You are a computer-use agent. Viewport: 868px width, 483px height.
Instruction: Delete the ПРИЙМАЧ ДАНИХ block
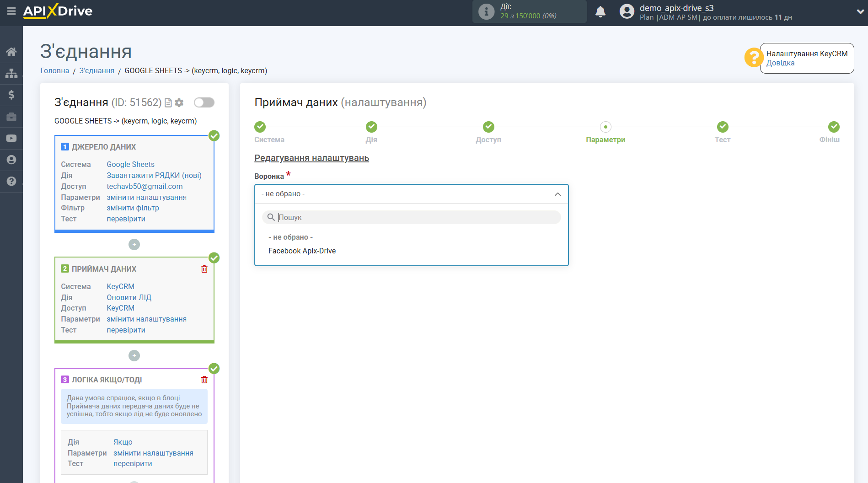point(204,269)
